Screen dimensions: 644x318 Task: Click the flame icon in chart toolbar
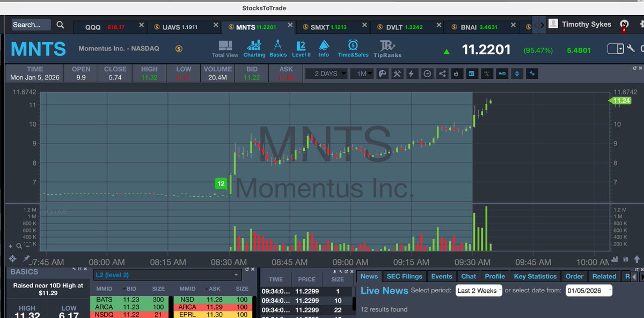456,73
